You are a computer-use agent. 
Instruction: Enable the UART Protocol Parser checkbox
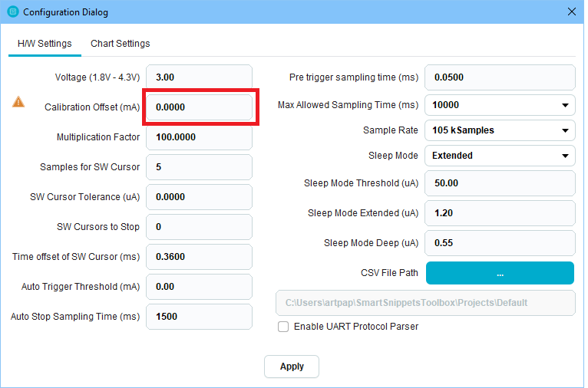283,327
